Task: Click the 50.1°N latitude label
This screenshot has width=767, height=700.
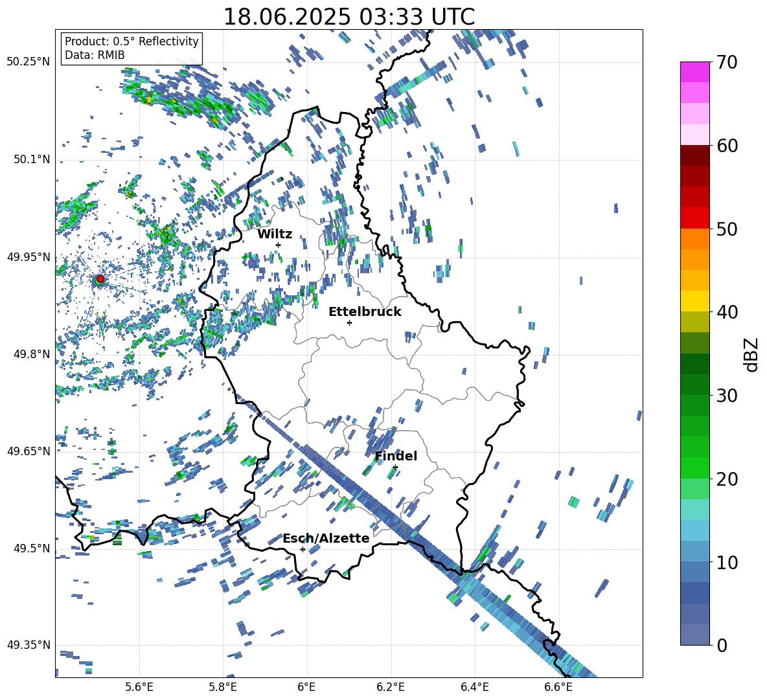Action: point(31,159)
